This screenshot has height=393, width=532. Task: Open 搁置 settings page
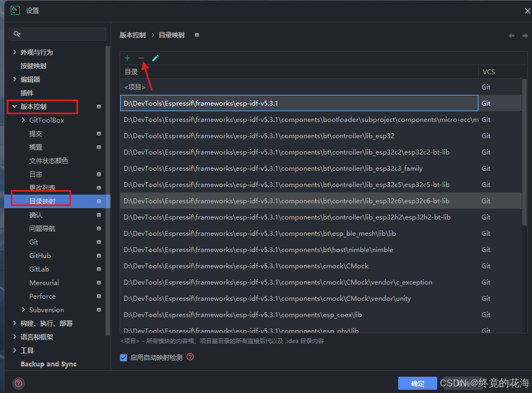click(36, 147)
